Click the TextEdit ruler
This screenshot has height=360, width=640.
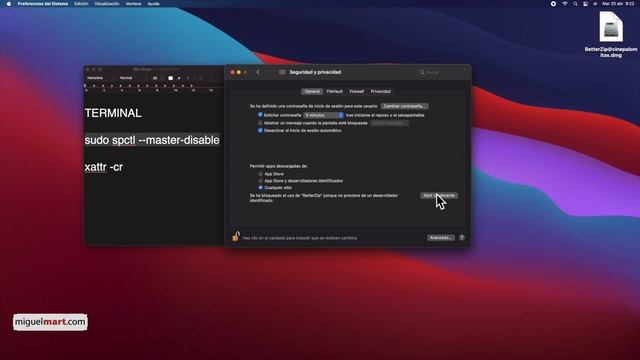(x=153, y=88)
